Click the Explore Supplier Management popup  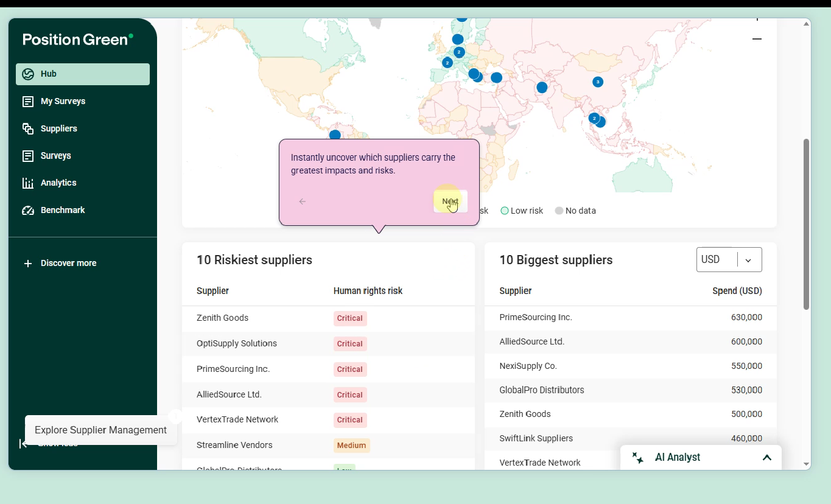tap(101, 430)
